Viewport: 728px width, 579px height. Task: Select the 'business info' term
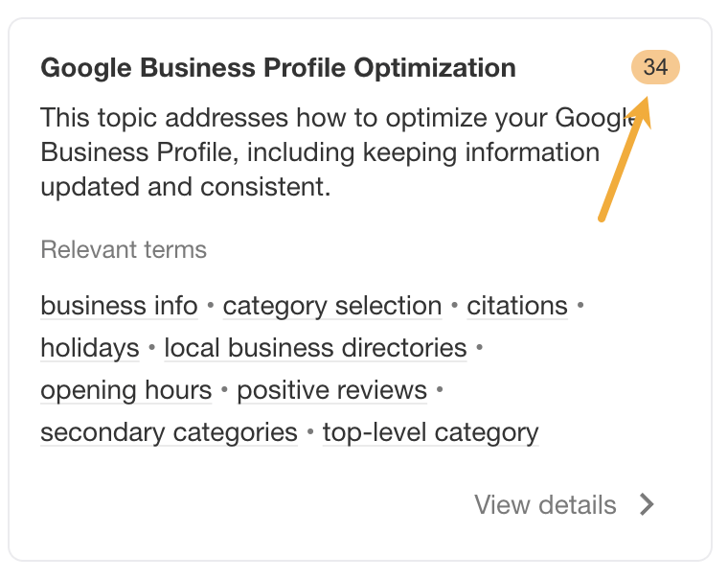119,306
